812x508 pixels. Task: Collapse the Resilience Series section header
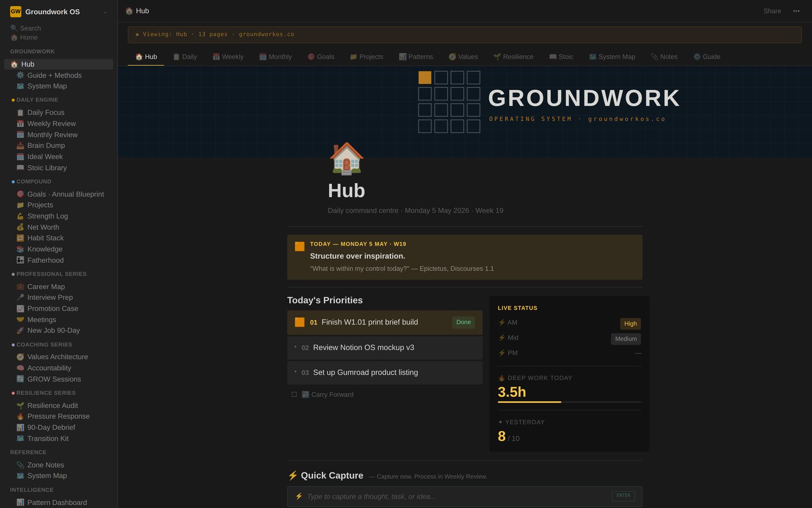43,393
